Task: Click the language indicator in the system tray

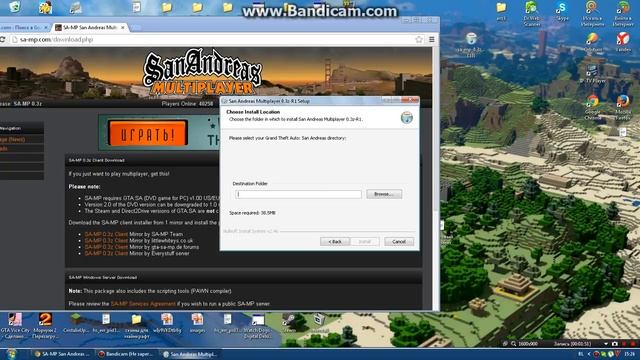Action: coord(580,354)
